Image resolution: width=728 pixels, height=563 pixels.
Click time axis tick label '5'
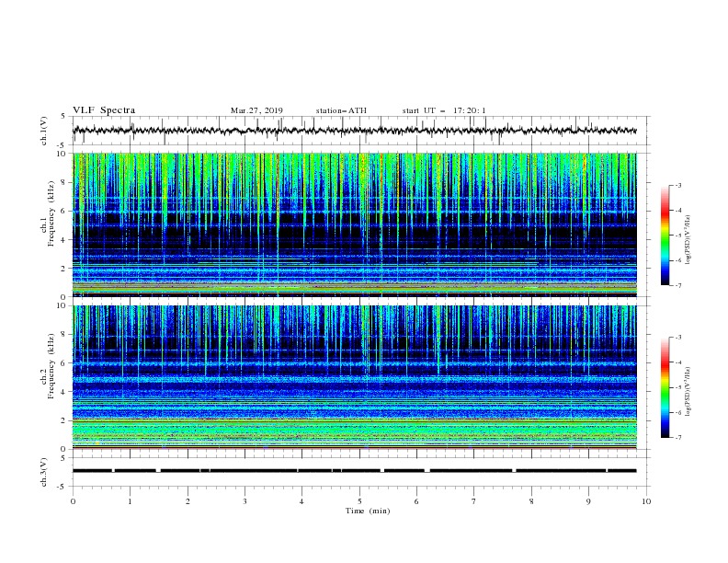pyautogui.click(x=359, y=501)
